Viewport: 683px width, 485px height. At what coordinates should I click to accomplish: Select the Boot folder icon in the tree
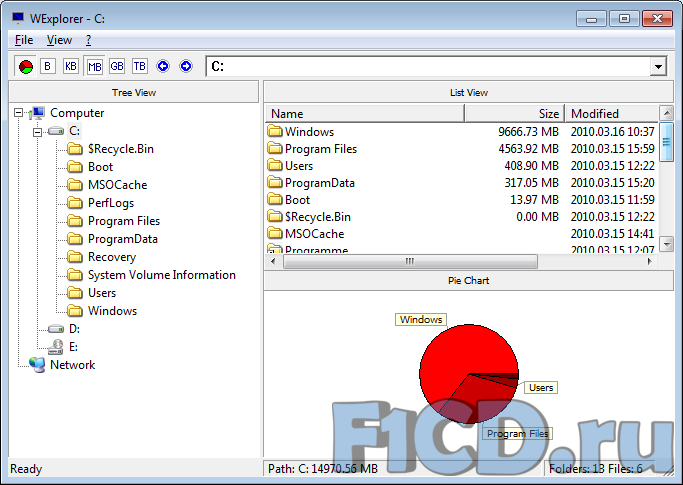point(75,167)
